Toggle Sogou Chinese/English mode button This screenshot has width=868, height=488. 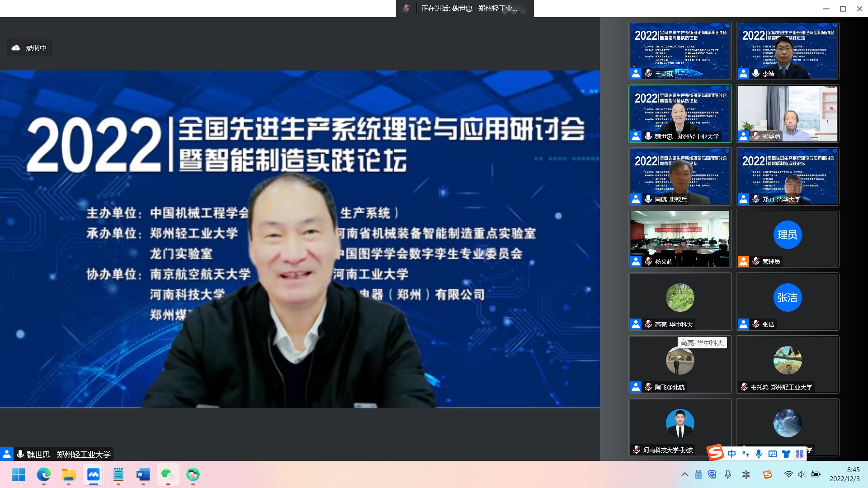point(732,454)
